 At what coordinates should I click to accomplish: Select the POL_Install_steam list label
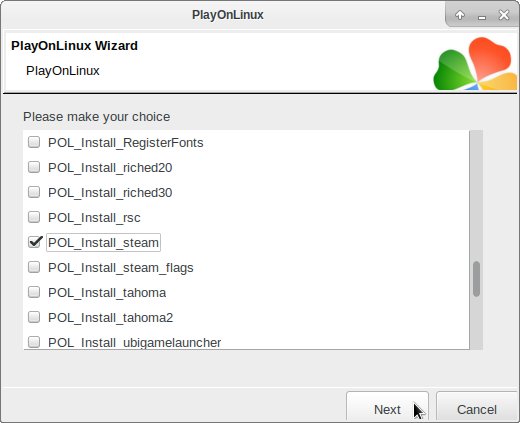(x=103, y=243)
